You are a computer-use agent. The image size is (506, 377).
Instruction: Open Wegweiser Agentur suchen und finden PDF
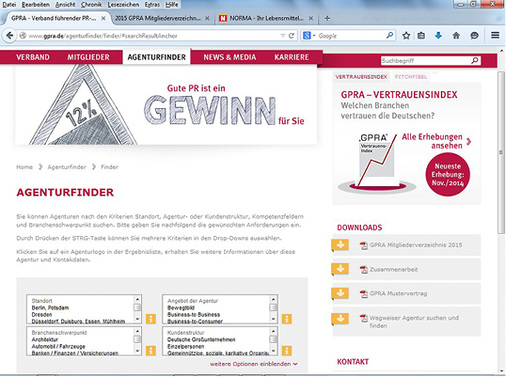tap(414, 321)
